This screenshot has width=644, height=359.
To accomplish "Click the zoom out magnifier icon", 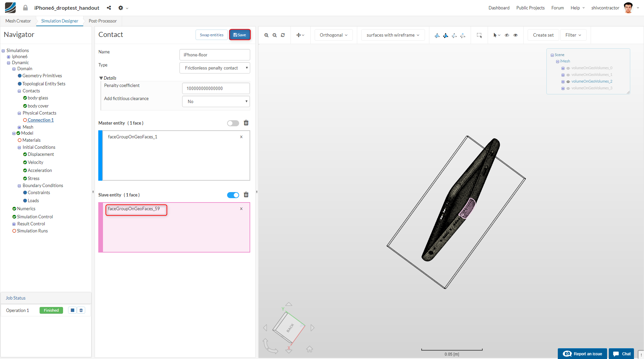I will 275,35.
